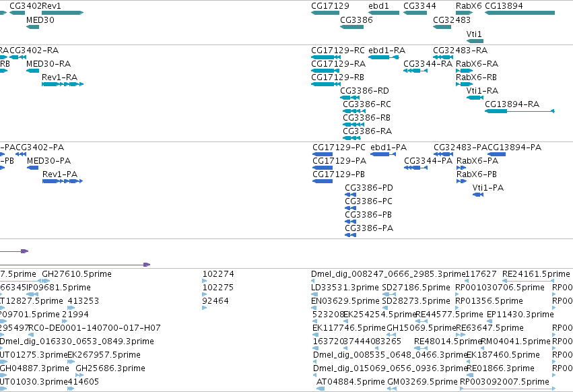Click the CG13894 gene label
Viewport: 573px width, 392px height.
pos(504,6)
